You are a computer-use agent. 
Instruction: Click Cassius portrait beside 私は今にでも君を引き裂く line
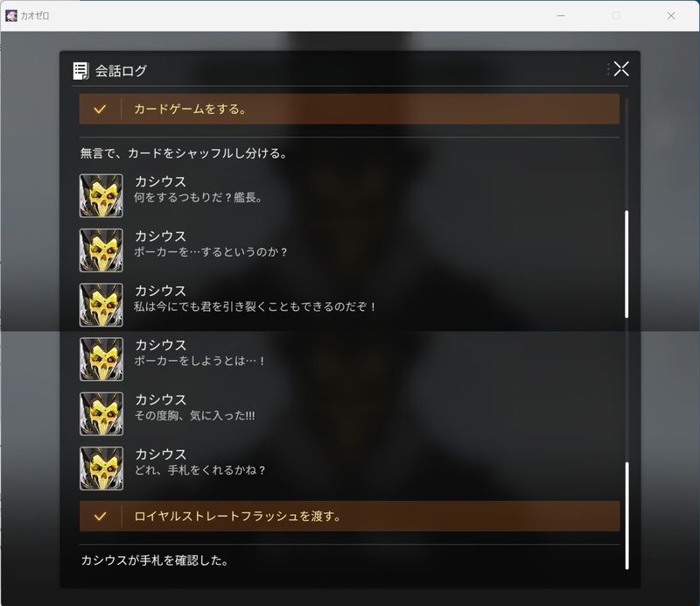click(101, 305)
